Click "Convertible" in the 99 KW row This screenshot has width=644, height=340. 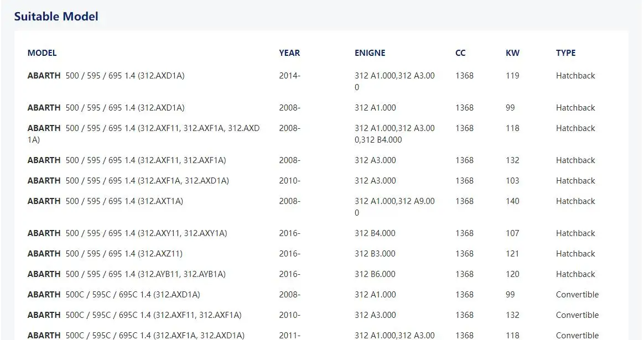click(578, 295)
